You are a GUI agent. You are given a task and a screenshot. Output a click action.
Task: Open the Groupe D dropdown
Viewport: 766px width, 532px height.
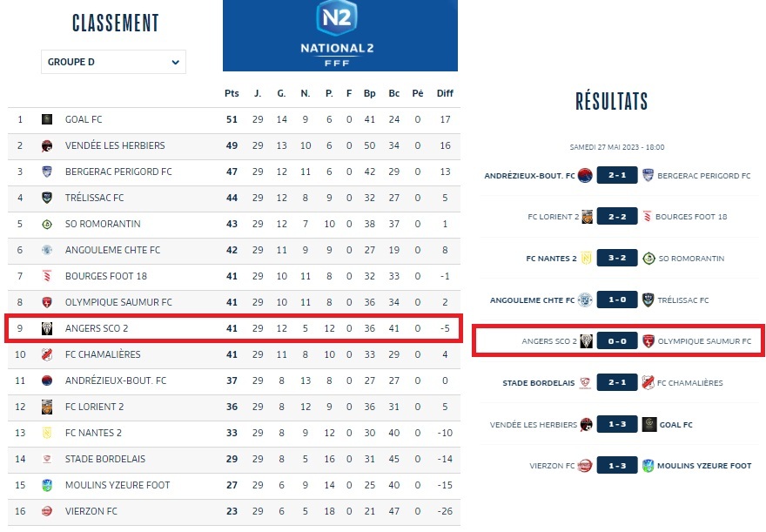(x=113, y=62)
